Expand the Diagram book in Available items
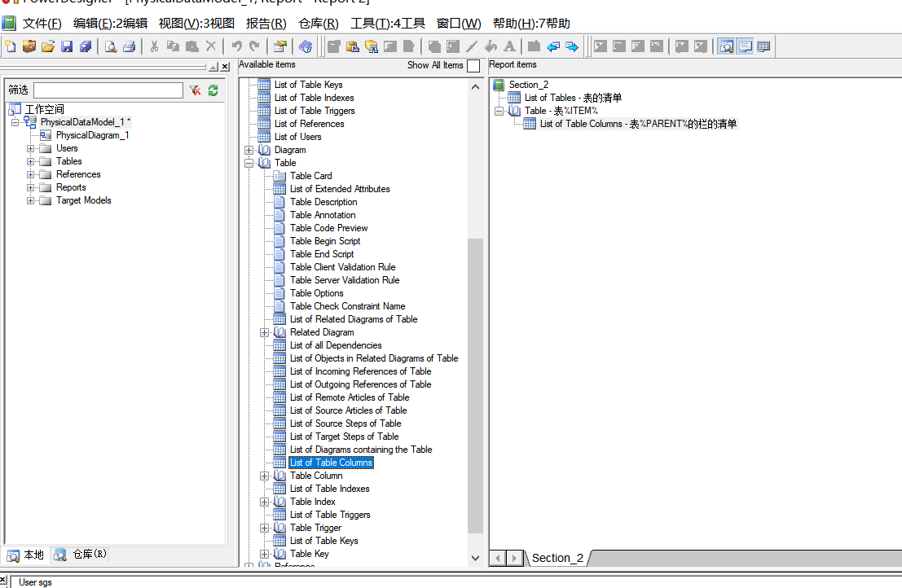Image resolution: width=902 pixels, height=588 pixels. 249,150
